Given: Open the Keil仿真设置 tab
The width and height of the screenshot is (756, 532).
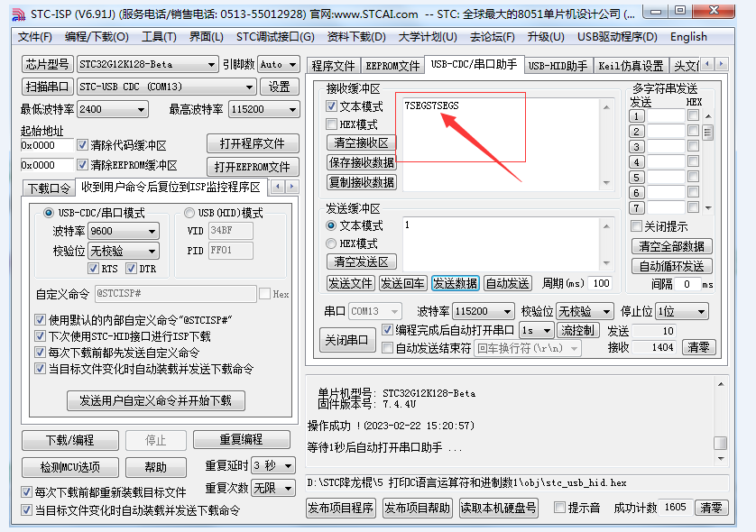Looking at the screenshot, I should coord(631,66).
